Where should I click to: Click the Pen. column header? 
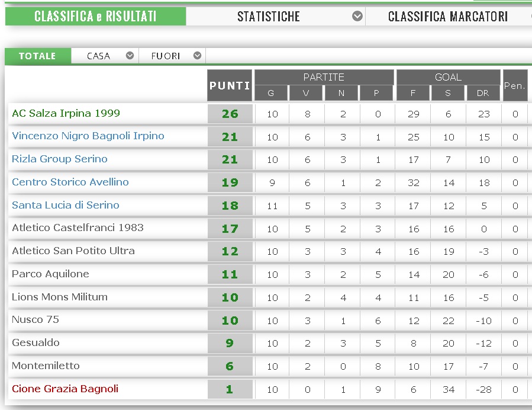click(514, 85)
